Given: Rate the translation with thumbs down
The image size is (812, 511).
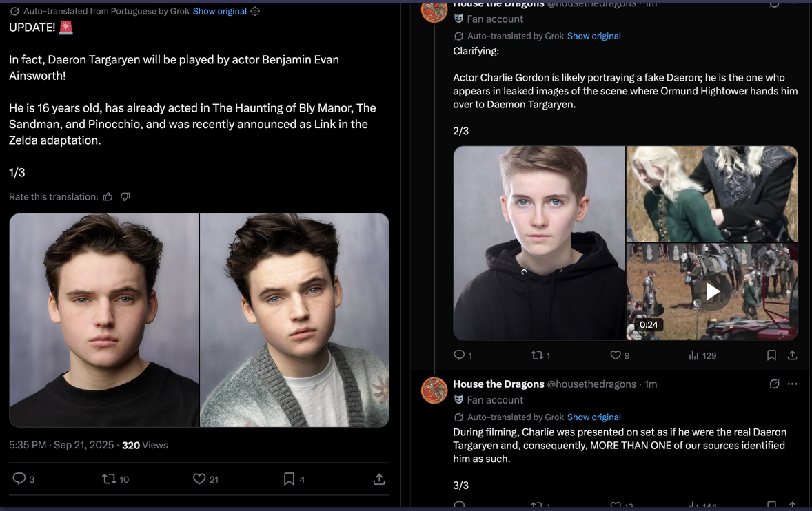Looking at the screenshot, I should tap(125, 197).
